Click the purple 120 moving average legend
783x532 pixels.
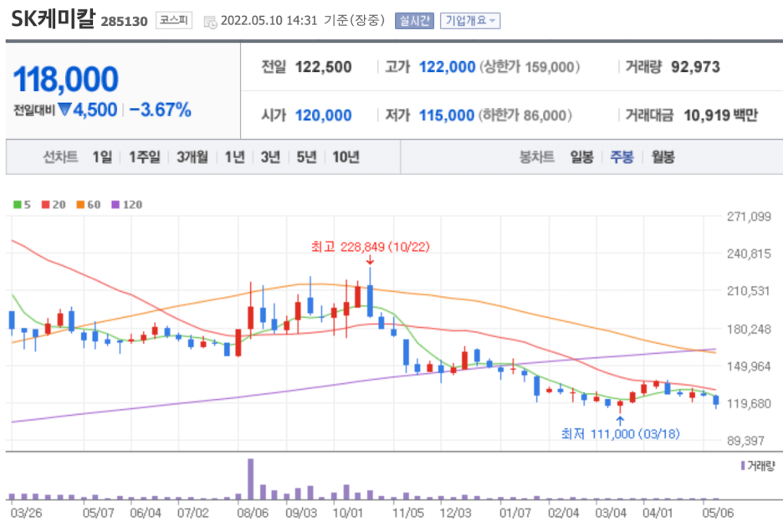tap(127, 204)
